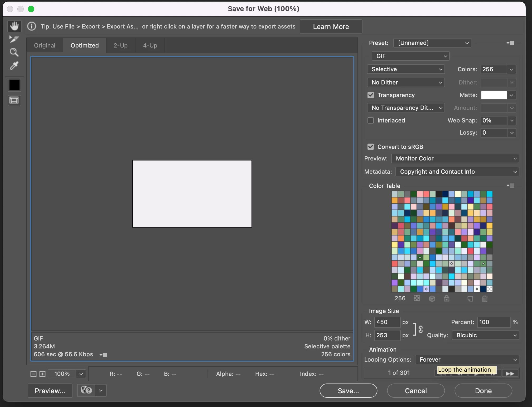Select the Hand tool

[x=14, y=26]
